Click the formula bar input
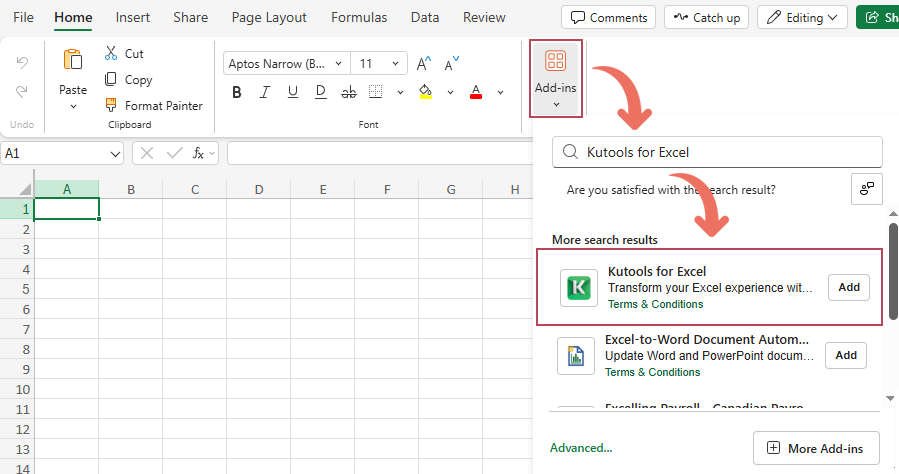 pos(381,153)
